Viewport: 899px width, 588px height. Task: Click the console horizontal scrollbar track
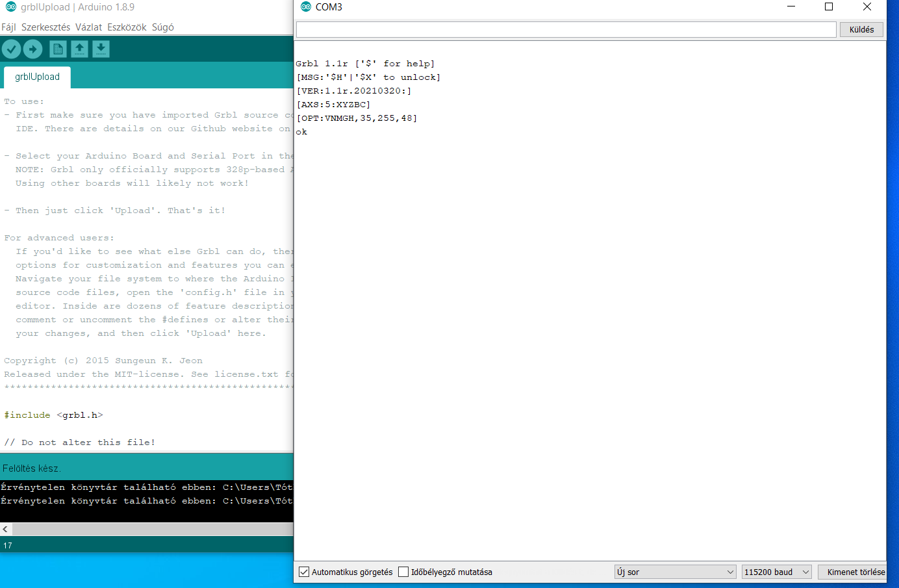153,529
